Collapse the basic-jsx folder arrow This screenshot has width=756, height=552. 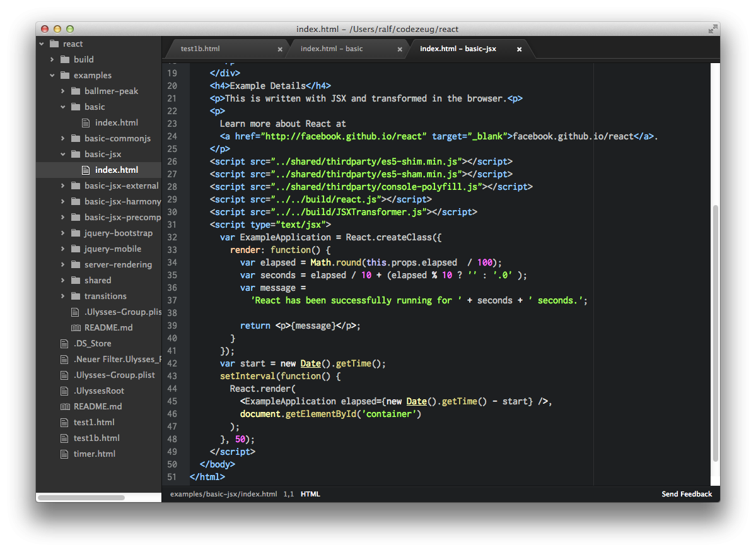click(63, 154)
